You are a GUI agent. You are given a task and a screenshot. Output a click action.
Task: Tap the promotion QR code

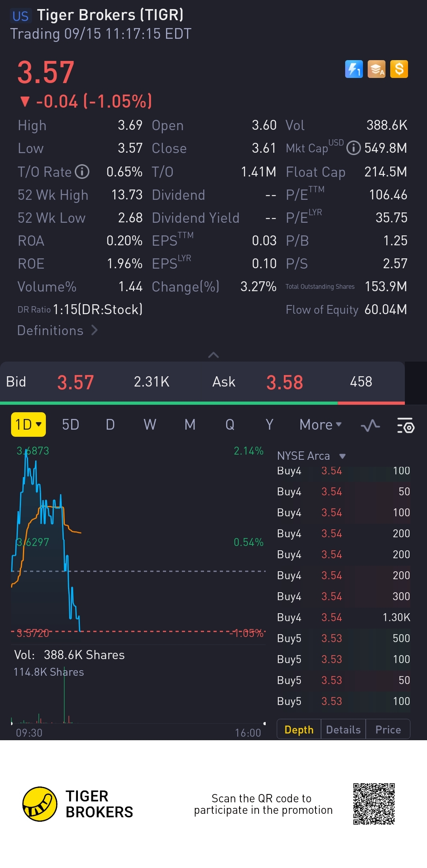point(374,804)
